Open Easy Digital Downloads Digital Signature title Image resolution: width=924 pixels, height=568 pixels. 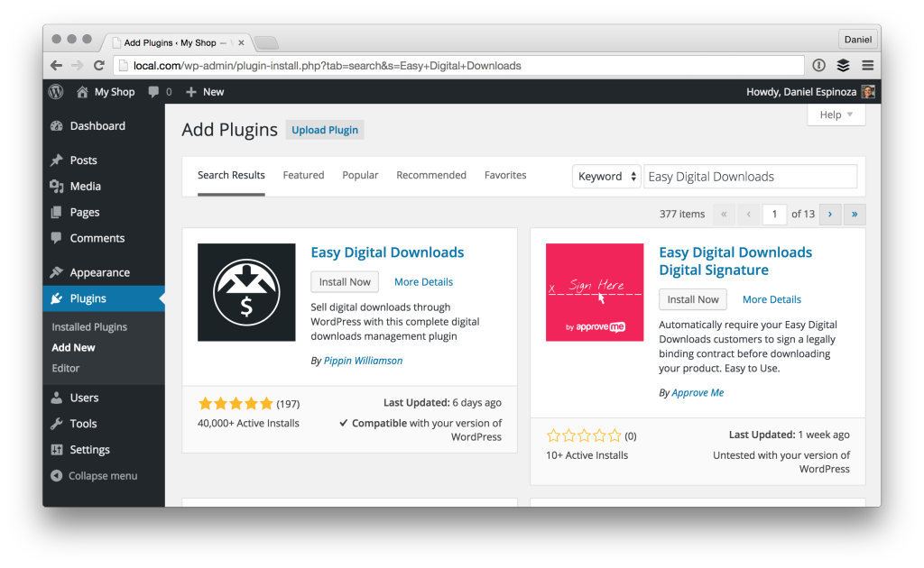[x=735, y=261]
